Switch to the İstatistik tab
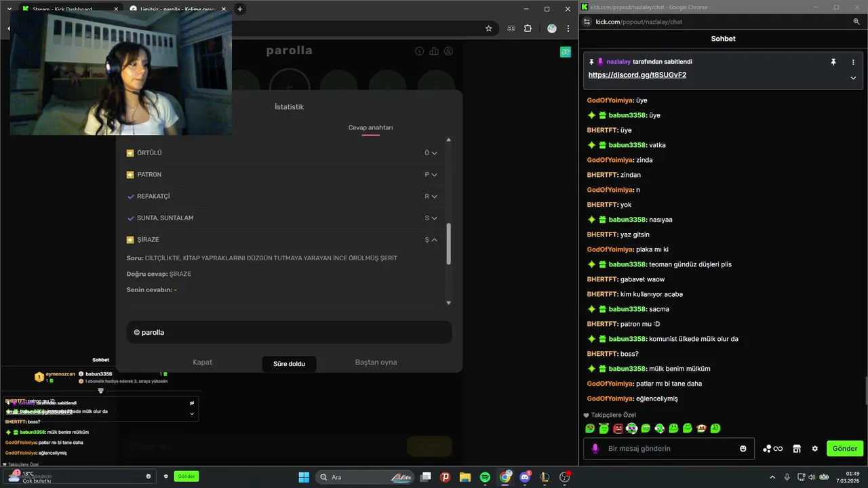The height and width of the screenshot is (488, 868). pos(289,107)
